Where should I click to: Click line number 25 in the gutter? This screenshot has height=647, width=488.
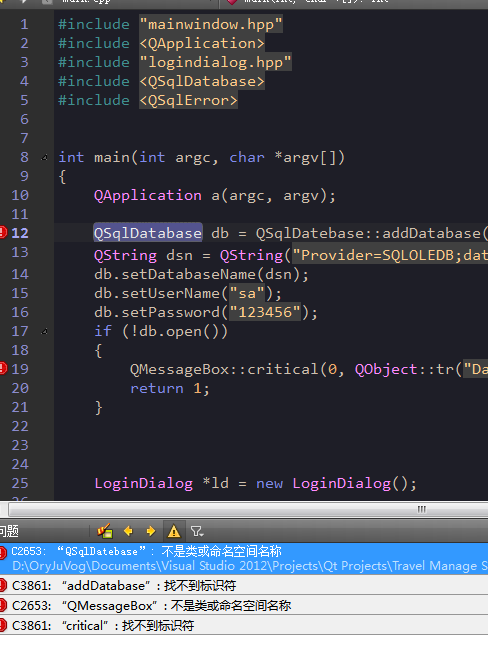pyautogui.click(x=20, y=483)
